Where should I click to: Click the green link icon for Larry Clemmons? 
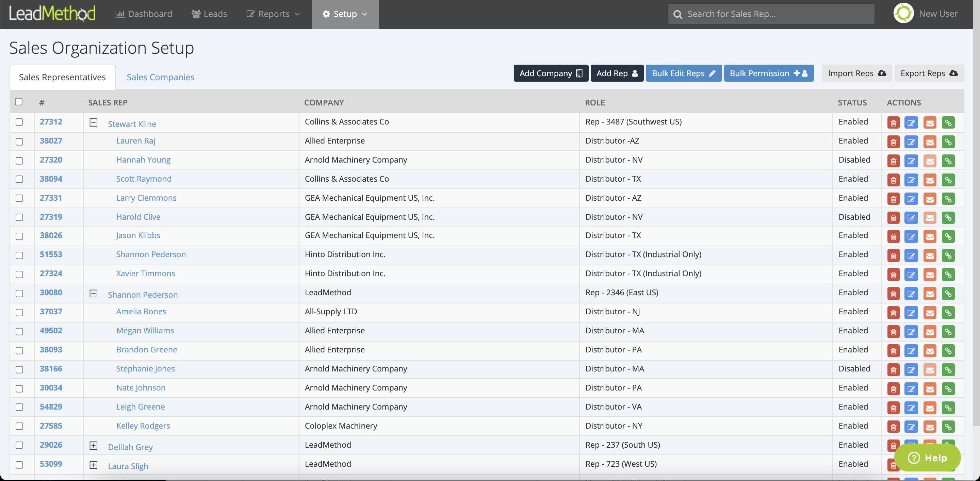click(948, 199)
